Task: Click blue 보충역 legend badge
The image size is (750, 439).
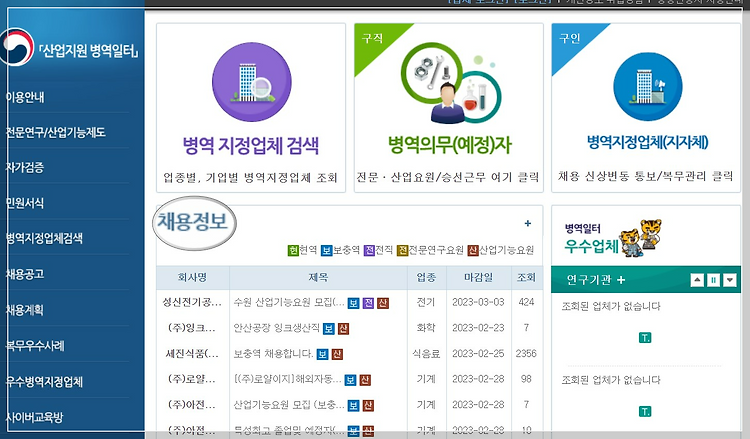Action: pos(326,250)
